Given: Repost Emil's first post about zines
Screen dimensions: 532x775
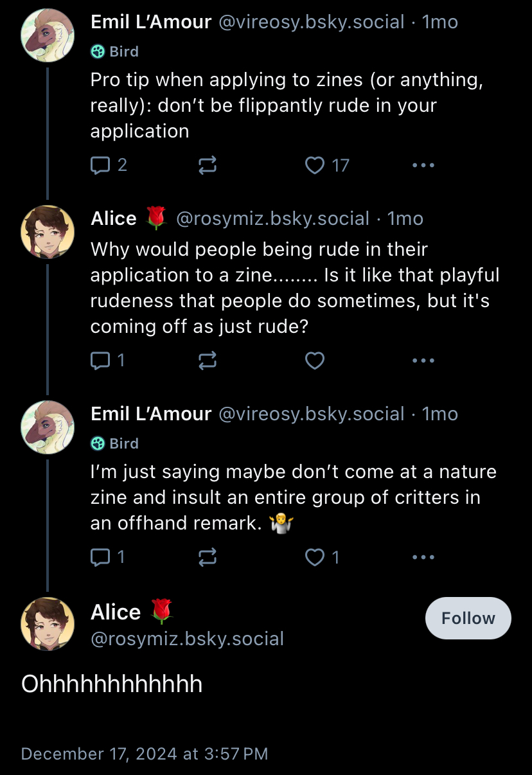Looking at the screenshot, I should click(x=208, y=165).
